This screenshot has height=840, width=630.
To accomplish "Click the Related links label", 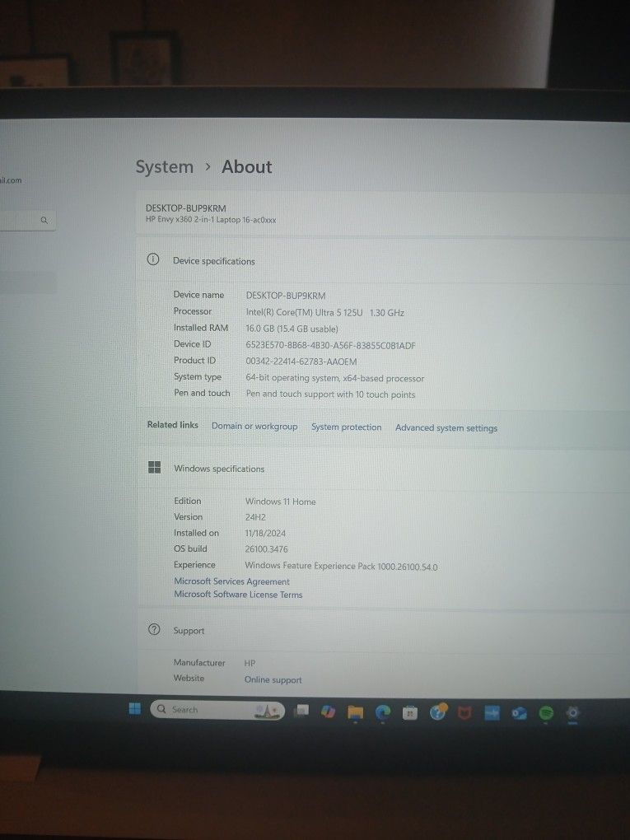I will [x=172, y=425].
